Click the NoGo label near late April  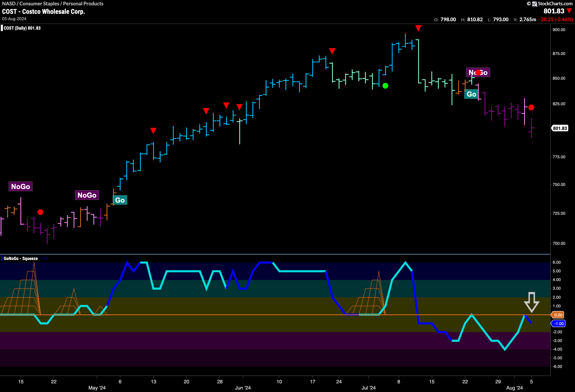[x=87, y=195]
